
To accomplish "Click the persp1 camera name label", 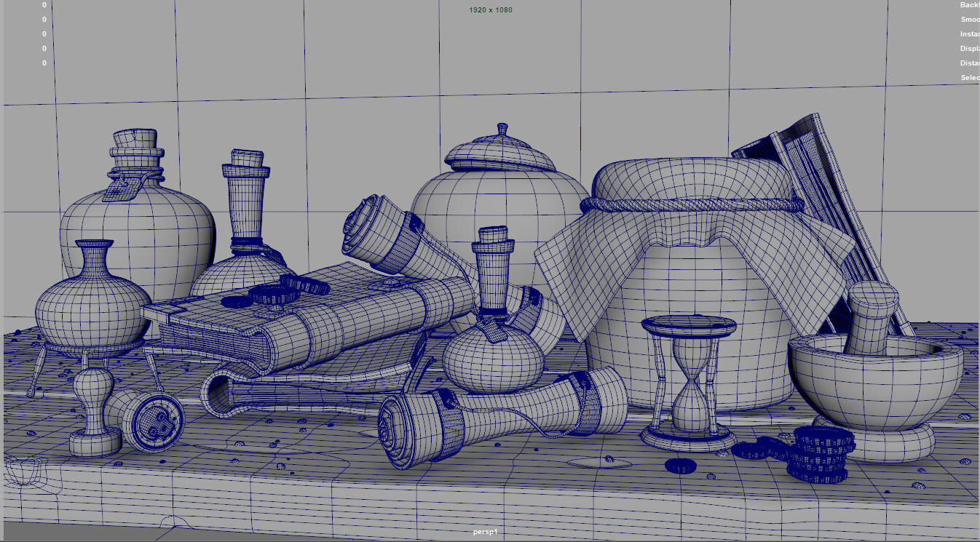I will [485, 533].
